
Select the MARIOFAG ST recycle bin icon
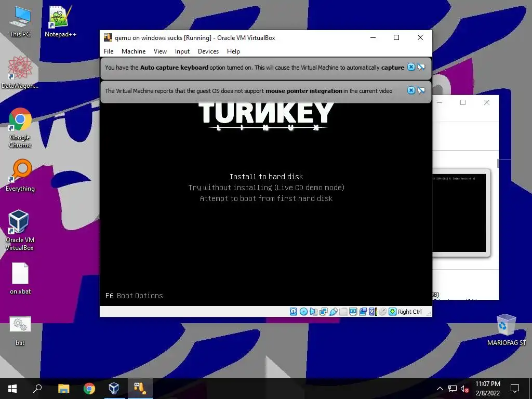click(506, 329)
